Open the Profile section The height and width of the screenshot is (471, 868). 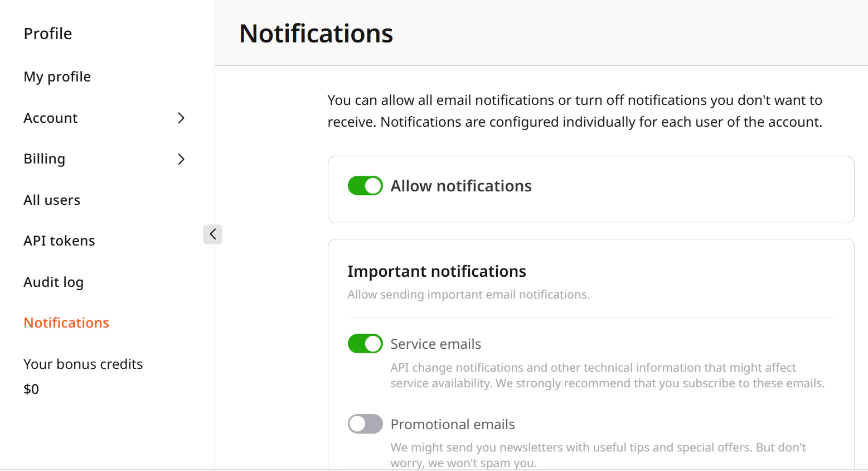tap(47, 33)
